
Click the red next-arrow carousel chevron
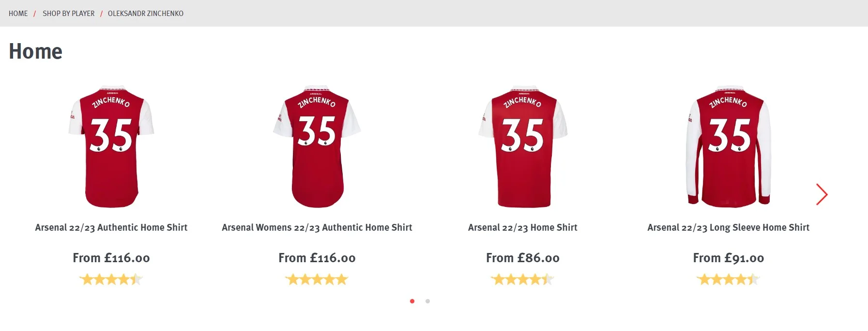pyautogui.click(x=822, y=194)
